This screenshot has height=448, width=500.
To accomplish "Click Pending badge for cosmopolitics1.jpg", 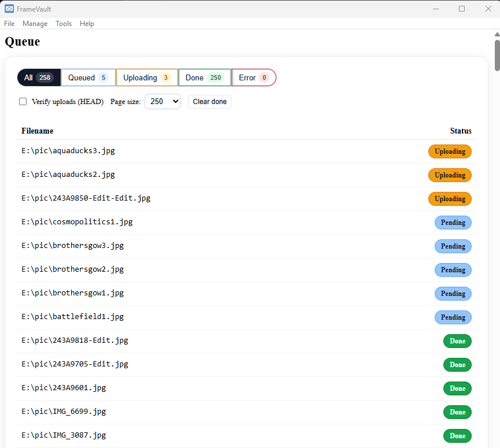I will [x=453, y=223].
